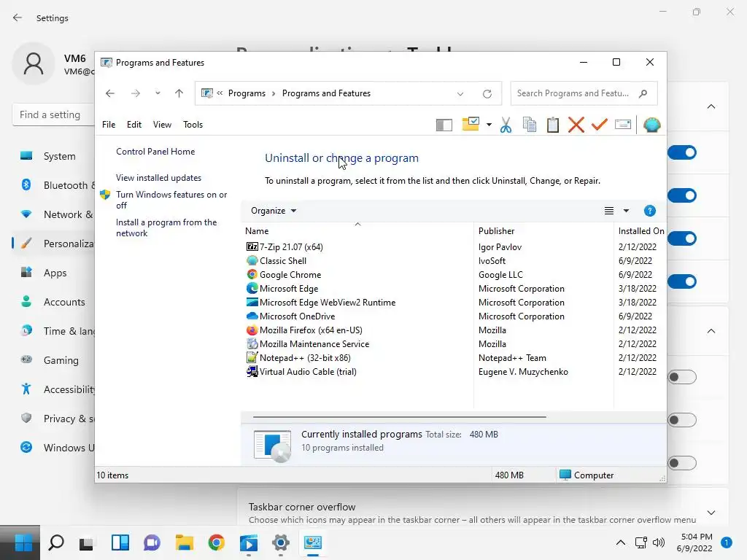This screenshot has width=747, height=560.
Task: Open the Windows Start button
Action: 23,542
